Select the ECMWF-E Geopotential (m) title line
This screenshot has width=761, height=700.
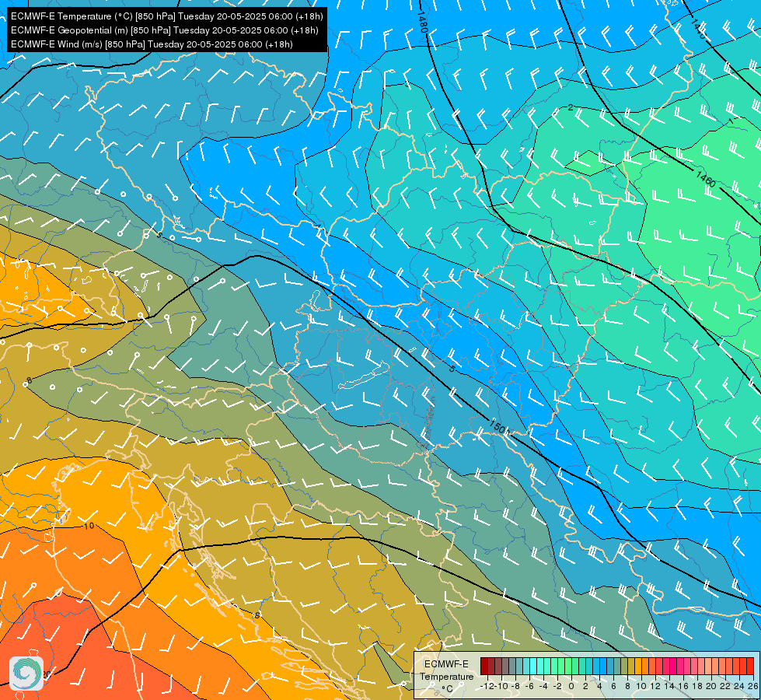(x=165, y=30)
